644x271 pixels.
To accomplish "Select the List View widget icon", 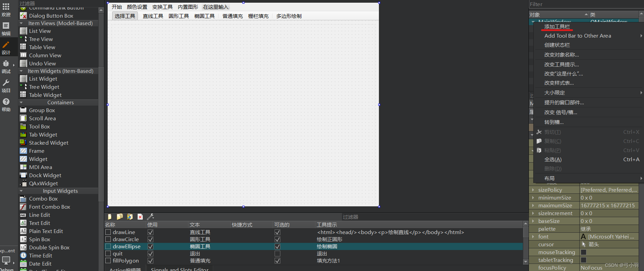I will [23, 31].
